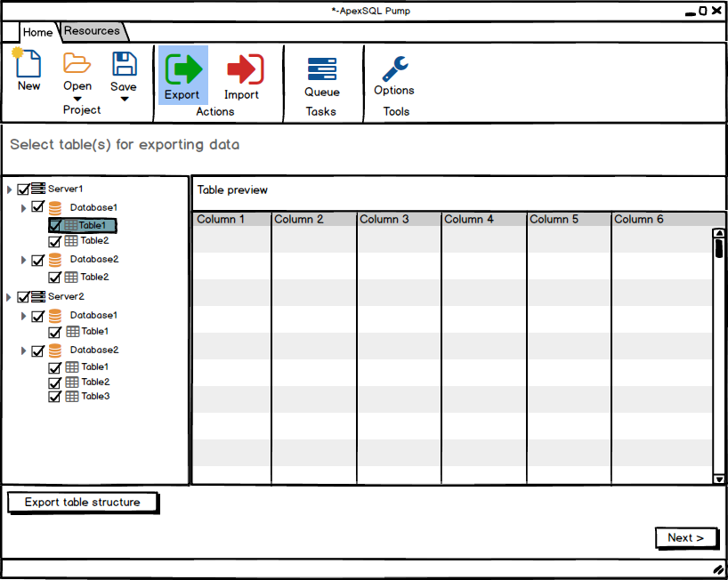The width and height of the screenshot is (728, 580).
Task: Select the Server1 label
Action: pyautogui.click(x=65, y=189)
